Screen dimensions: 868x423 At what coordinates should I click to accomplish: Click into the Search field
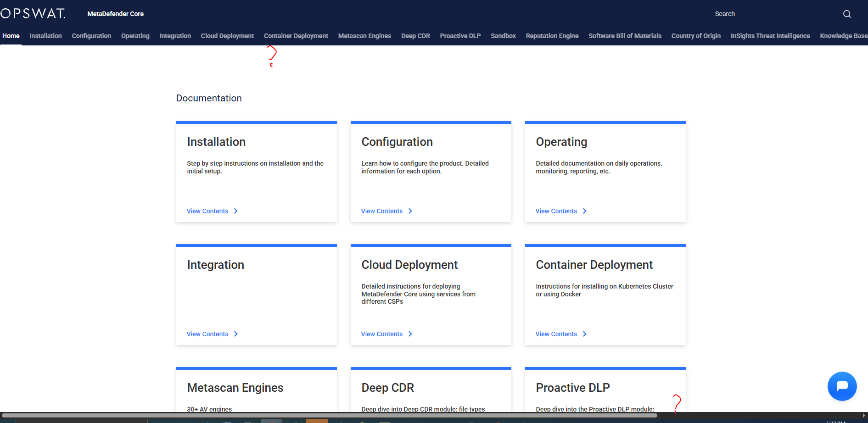click(x=776, y=14)
